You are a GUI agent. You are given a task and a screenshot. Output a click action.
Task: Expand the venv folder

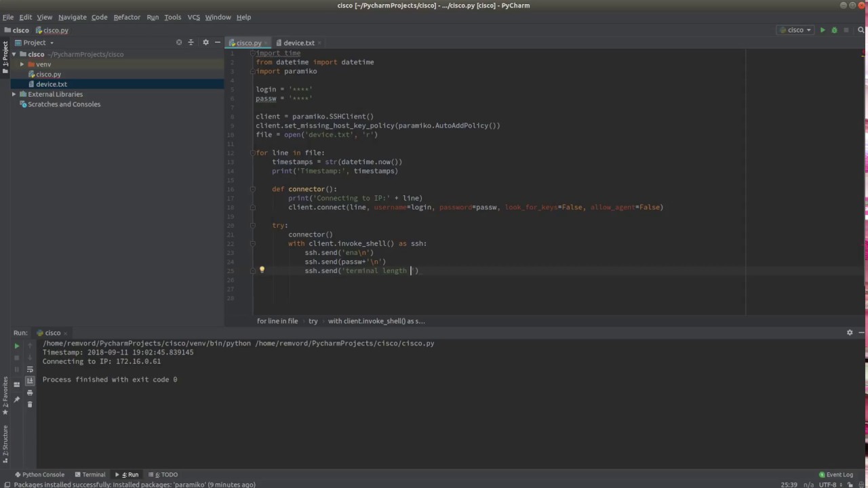pos(22,64)
